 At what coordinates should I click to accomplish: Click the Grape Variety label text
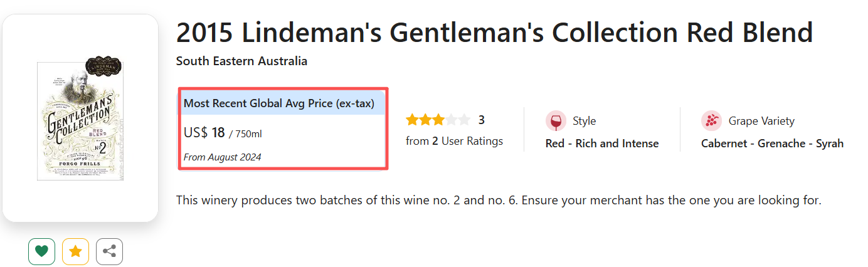coord(761,121)
